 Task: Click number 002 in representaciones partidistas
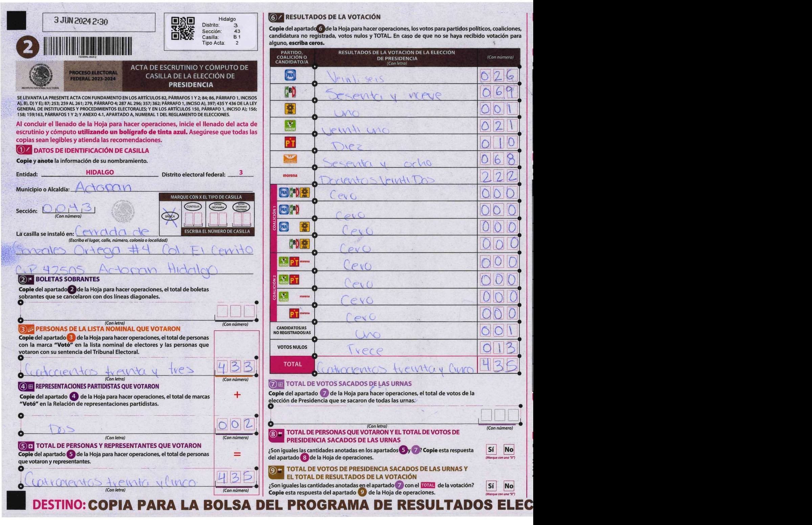[x=235, y=424]
